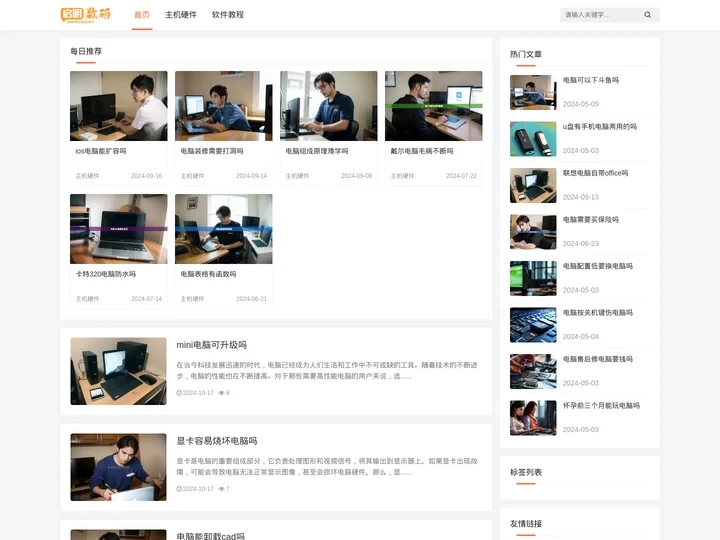Screen dimensions: 720x540
Task: Open thumbnail beside 怀孕前三个月能玩电脑吗
Action: pos(533,418)
